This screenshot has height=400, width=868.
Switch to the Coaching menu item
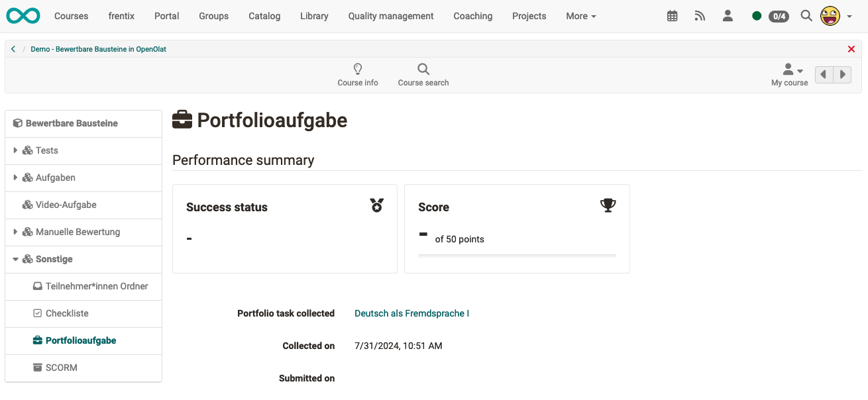tap(472, 15)
